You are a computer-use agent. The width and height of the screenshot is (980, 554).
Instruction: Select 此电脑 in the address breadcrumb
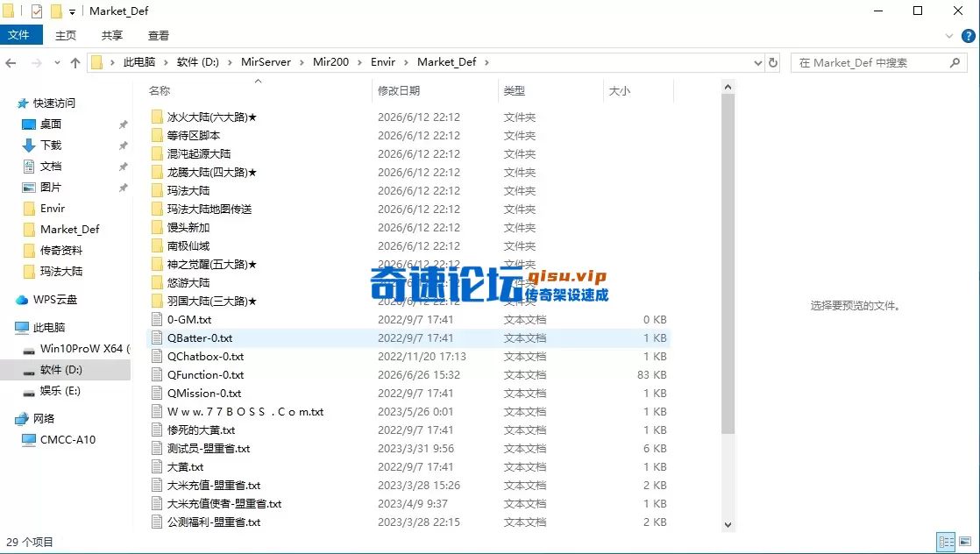click(139, 62)
